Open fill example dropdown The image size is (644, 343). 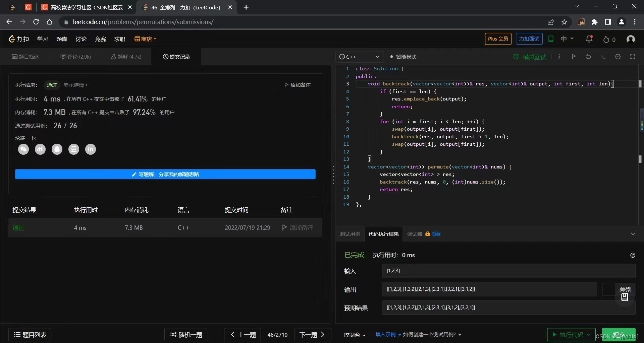388,335
